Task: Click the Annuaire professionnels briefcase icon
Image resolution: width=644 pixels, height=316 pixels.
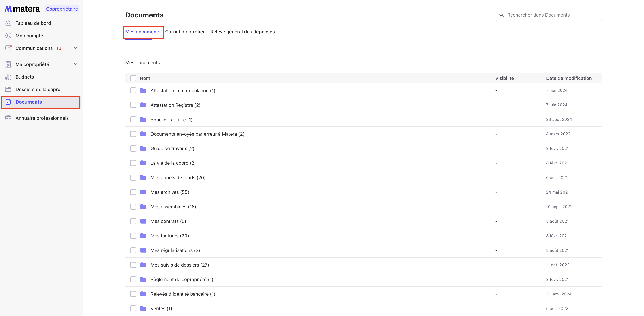Action: click(8, 118)
